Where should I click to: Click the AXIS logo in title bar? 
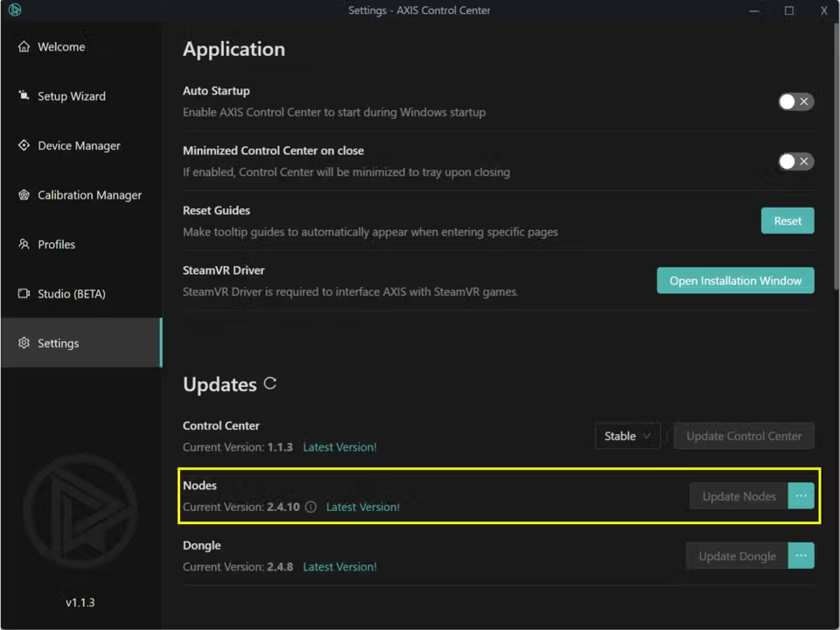pos(14,10)
